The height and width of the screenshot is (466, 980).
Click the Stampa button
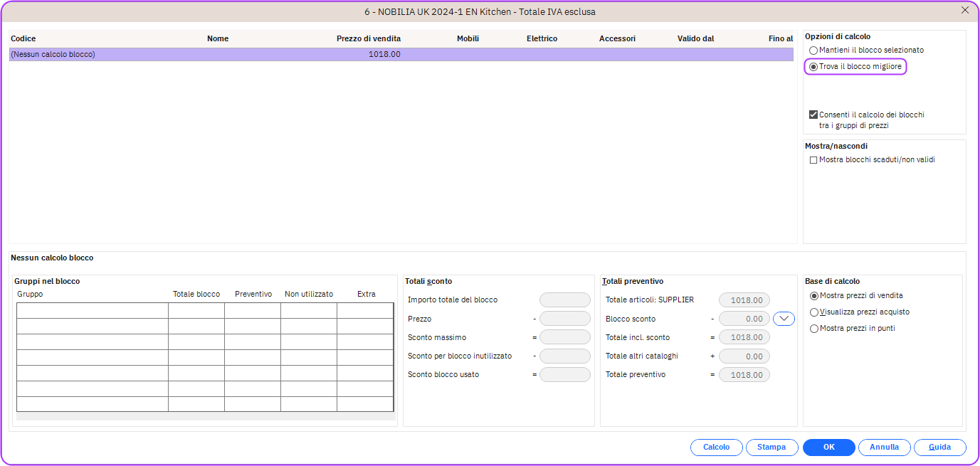(x=771, y=448)
